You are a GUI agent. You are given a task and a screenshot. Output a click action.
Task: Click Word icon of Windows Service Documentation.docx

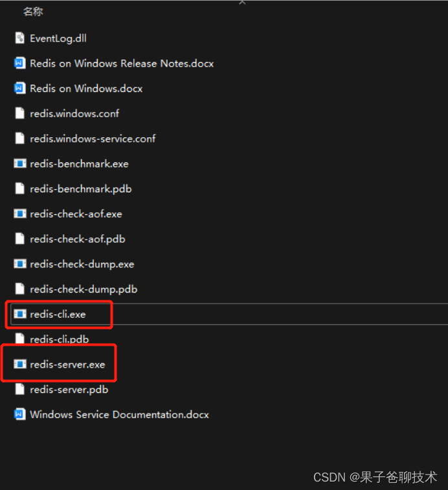[x=20, y=414]
